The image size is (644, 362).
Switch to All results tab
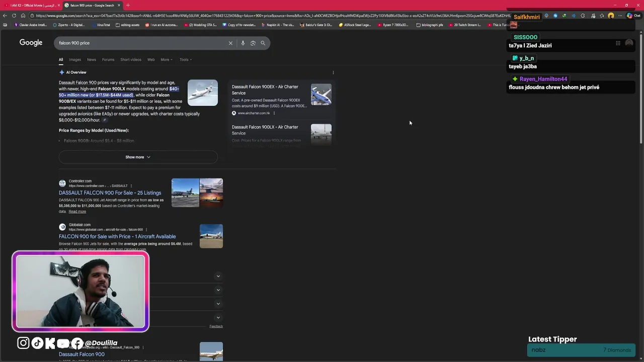click(61, 59)
